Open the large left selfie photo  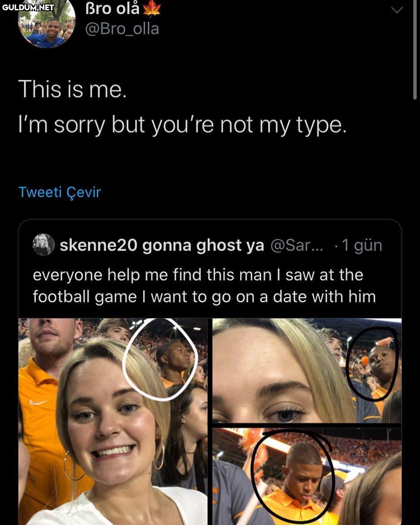pyautogui.click(x=113, y=421)
